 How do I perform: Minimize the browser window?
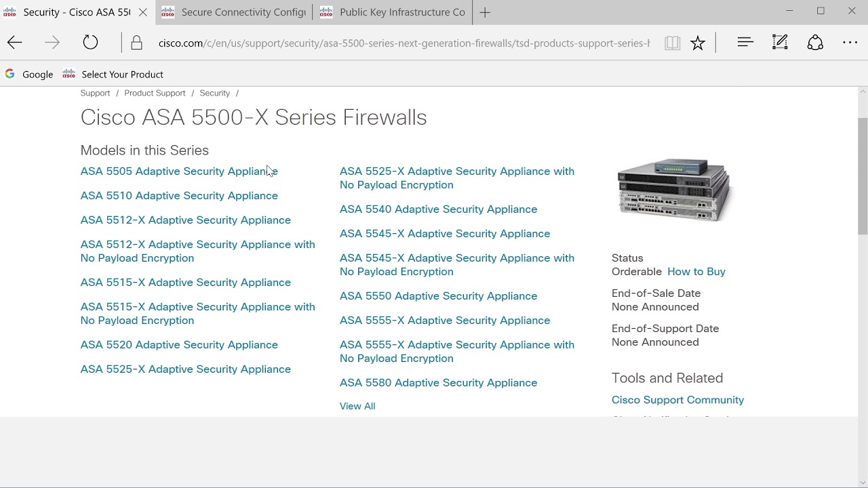(x=789, y=11)
